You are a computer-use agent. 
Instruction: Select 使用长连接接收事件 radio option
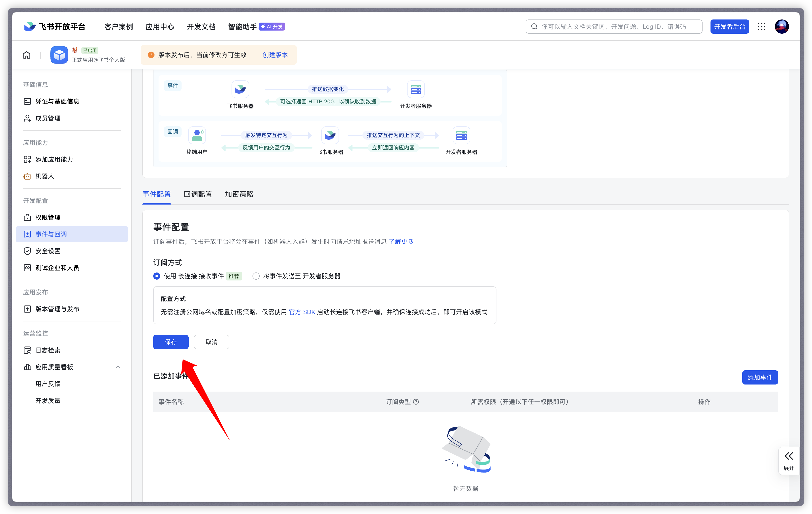pyautogui.click(x=157, y=276)
